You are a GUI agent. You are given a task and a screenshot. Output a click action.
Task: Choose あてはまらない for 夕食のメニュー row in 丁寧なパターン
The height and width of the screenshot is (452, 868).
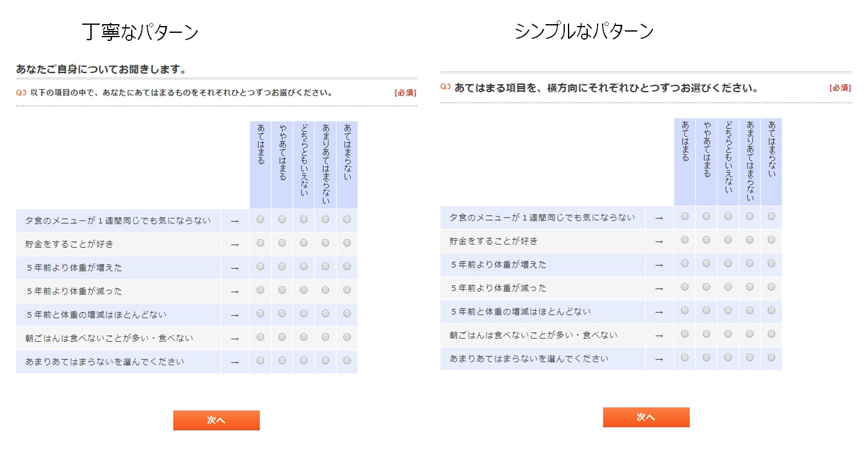[x=347, y=219]
